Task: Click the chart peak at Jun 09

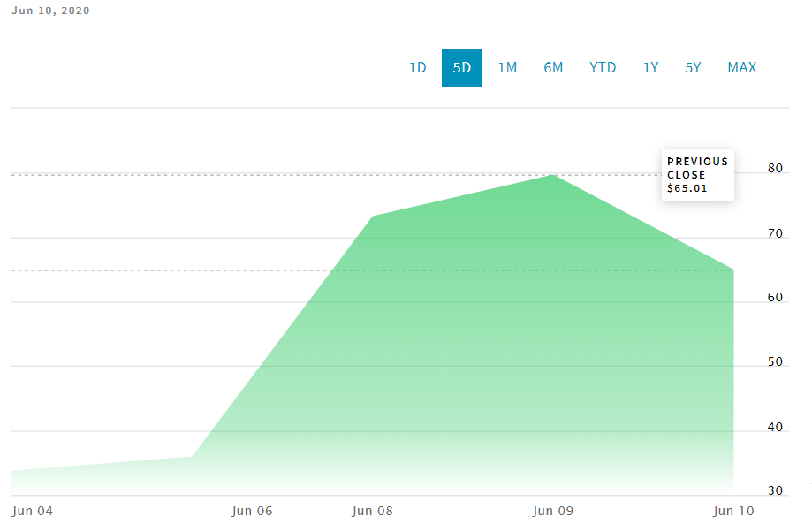Action: (552, 175)
